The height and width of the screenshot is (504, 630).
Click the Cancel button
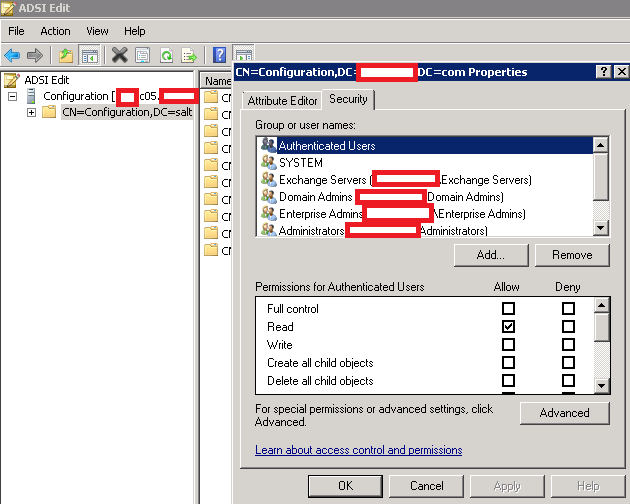point(427,486)
